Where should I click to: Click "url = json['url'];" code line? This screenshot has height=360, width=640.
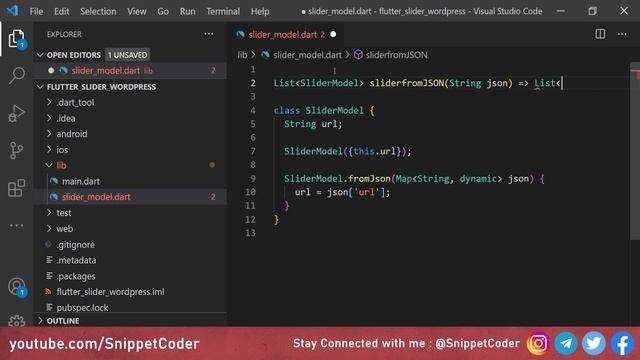point(342,192)
